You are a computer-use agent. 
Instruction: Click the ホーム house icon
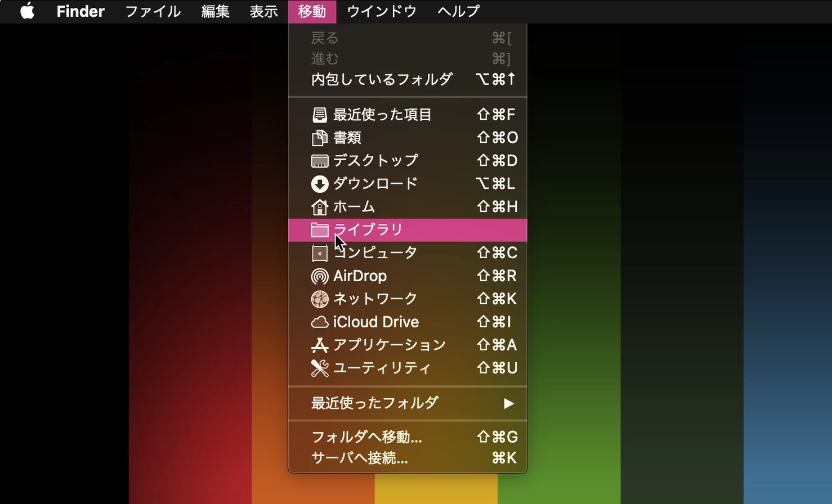pyautogui.click(x=319, y=207)
